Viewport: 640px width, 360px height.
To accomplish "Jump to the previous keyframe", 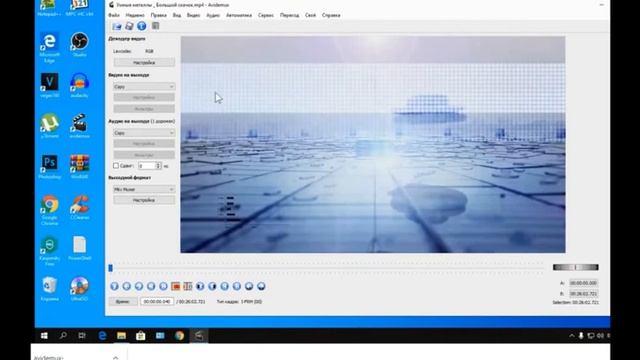I will coord(151,286).
